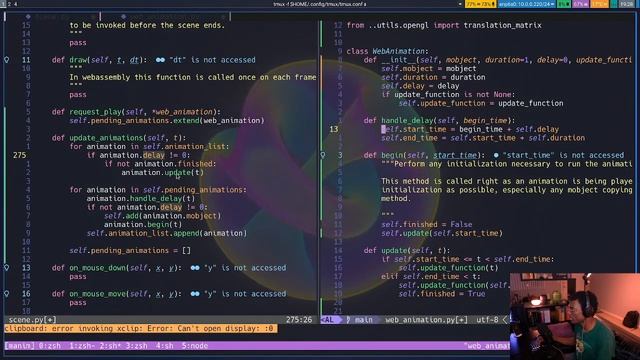Click 'self.duration = duration' line
This screenshot has height=360, width=640.
tap(433, 77)
